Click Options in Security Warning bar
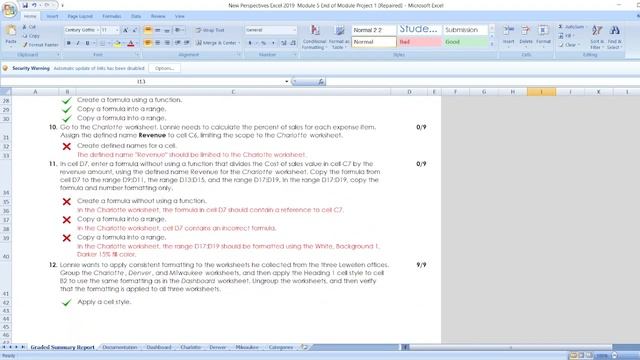This screenshot has height=360, width=640. point(164,68)
